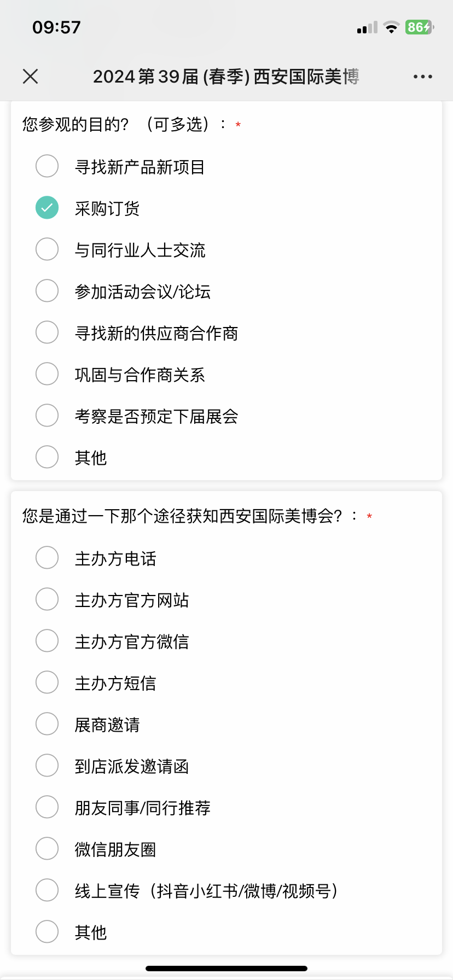
Task: Check the 寻找新产品新项目 option
Action: click(x=47, y=166)
